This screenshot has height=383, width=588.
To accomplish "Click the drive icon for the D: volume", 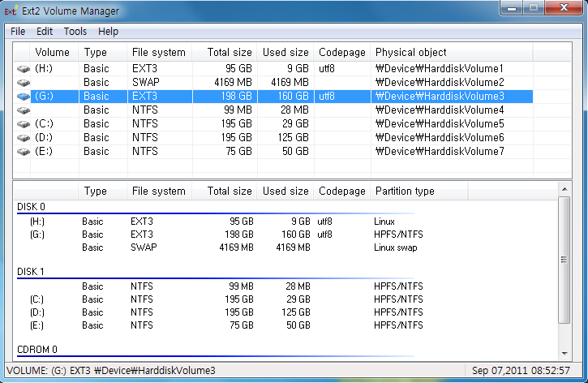I will click(24, 138).
